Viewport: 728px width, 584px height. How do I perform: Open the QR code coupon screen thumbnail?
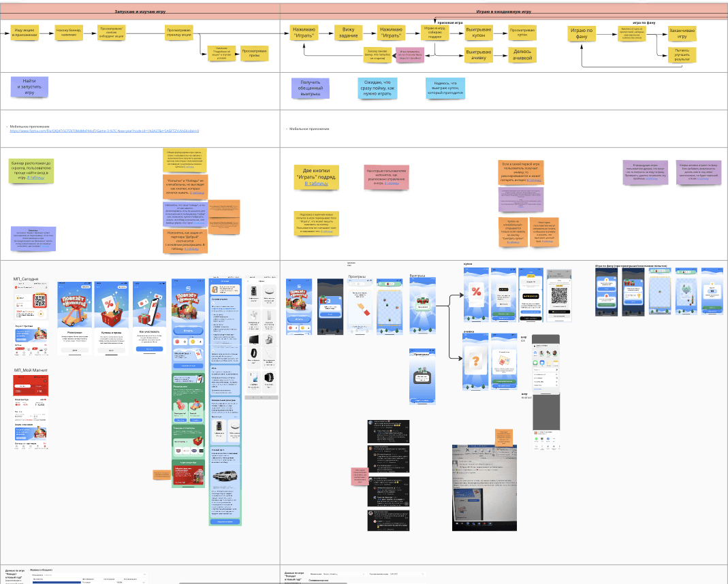[x=559, y=295]
